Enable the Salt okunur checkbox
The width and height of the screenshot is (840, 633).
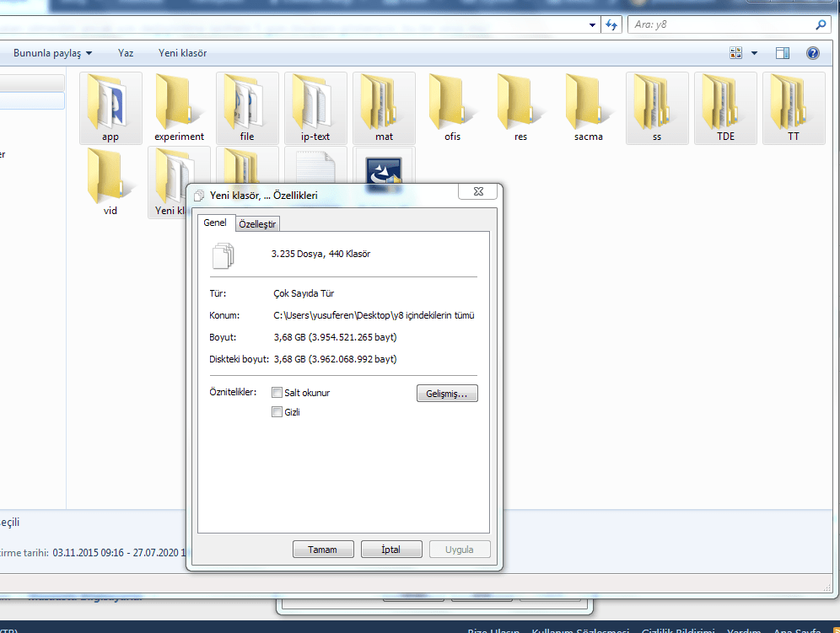[277, 393]
